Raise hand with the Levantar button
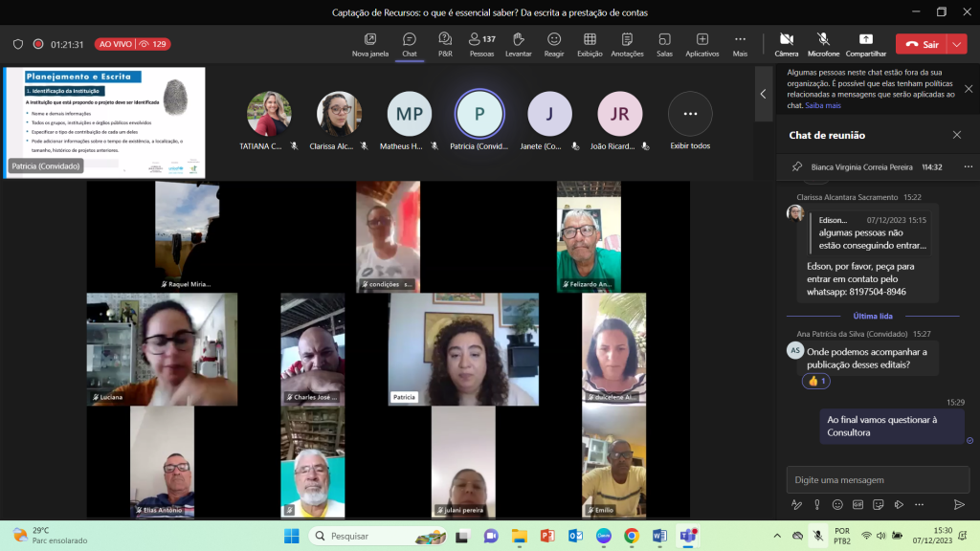980x551 pixels. [x=518, y=45]
